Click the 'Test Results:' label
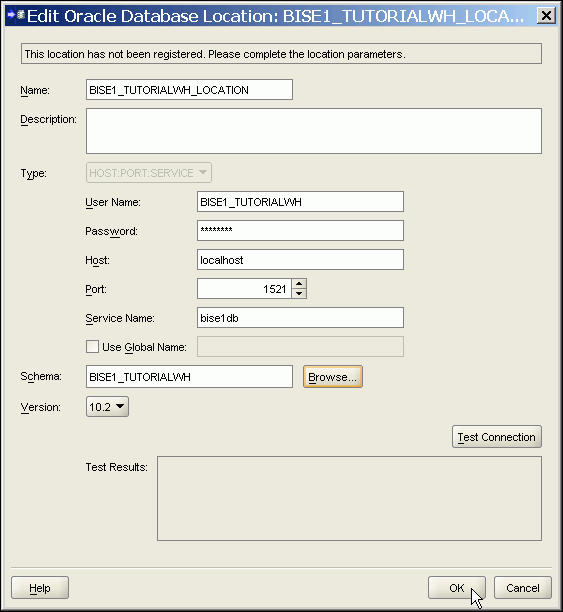 pyautogui.click(x=116, y=467)
